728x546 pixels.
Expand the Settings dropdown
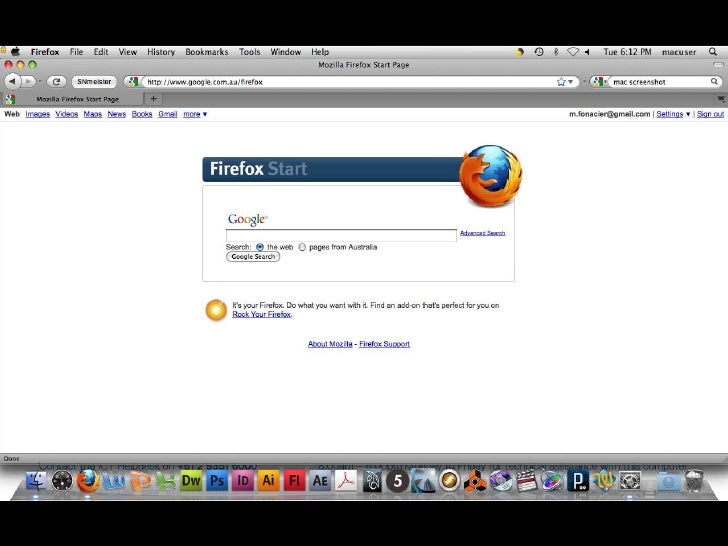click(673, 114)
